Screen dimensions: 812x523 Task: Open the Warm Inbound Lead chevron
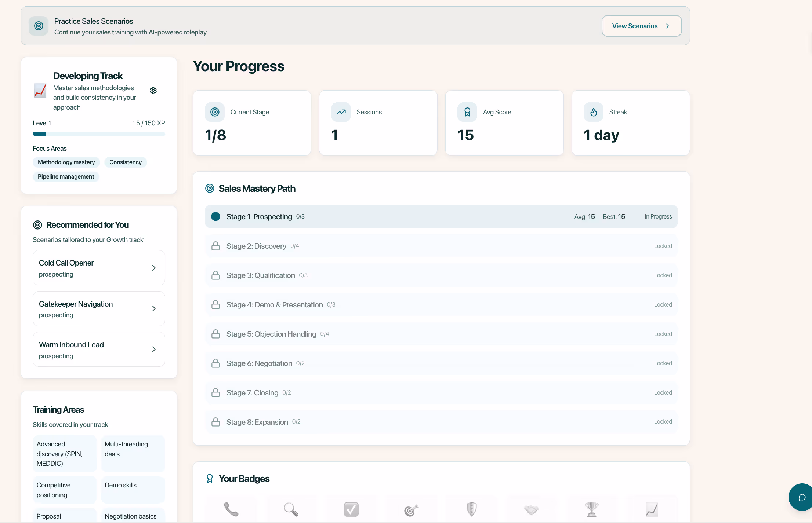click(x=154, y=350)
